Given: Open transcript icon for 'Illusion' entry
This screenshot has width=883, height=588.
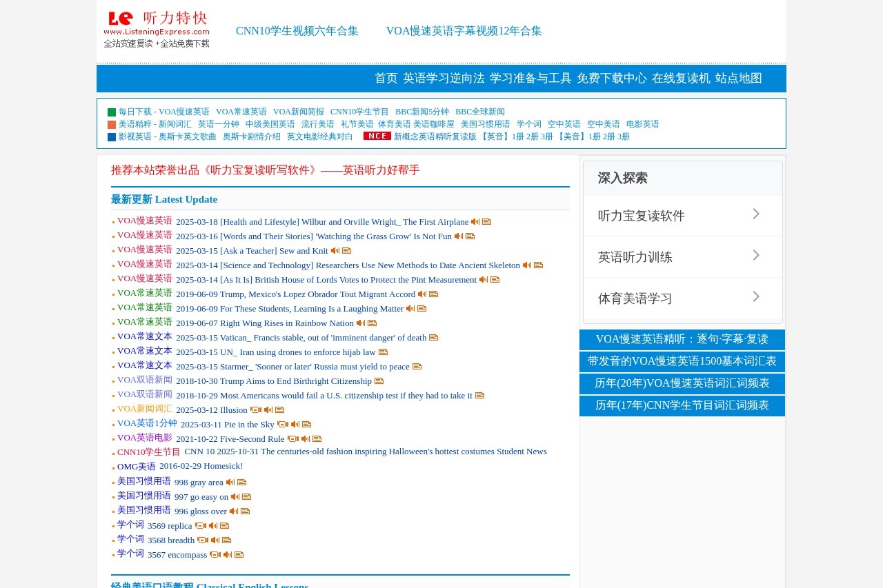Looking at the screenshot, I should (279, 409).
